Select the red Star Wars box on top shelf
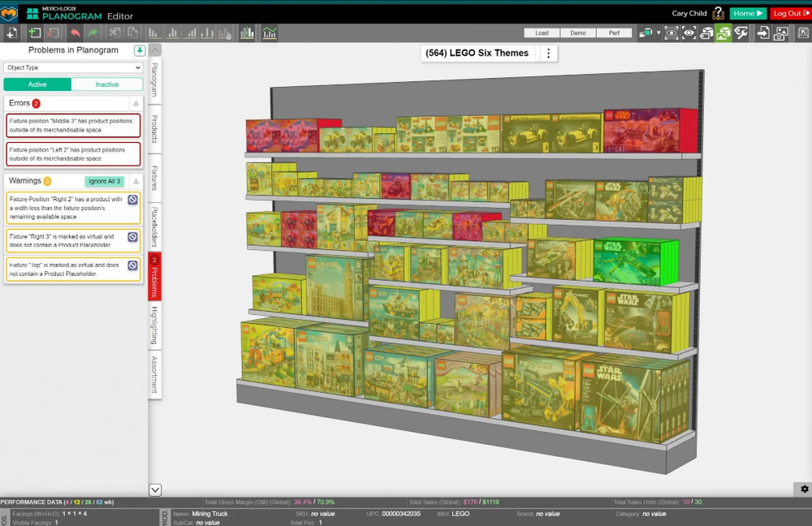The width and height of the screenshot is (812, 526). [650, 130]
